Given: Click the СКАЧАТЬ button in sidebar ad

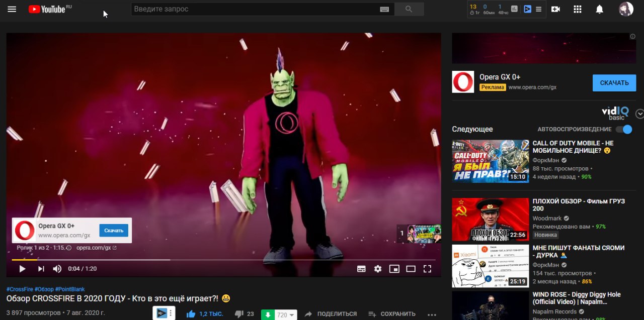Looking at the screenshot, I should pyautogui.click(x=614, y=83).
